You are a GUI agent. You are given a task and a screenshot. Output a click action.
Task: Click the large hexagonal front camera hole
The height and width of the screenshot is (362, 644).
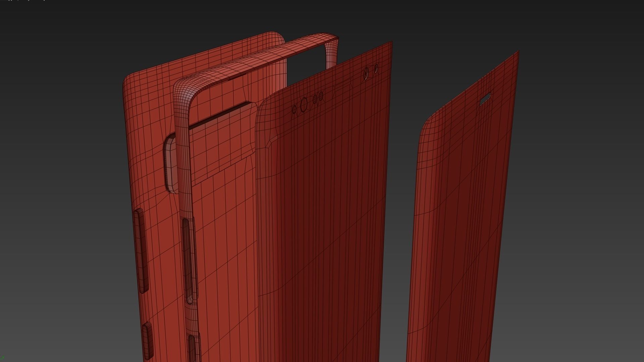[304, 104]
